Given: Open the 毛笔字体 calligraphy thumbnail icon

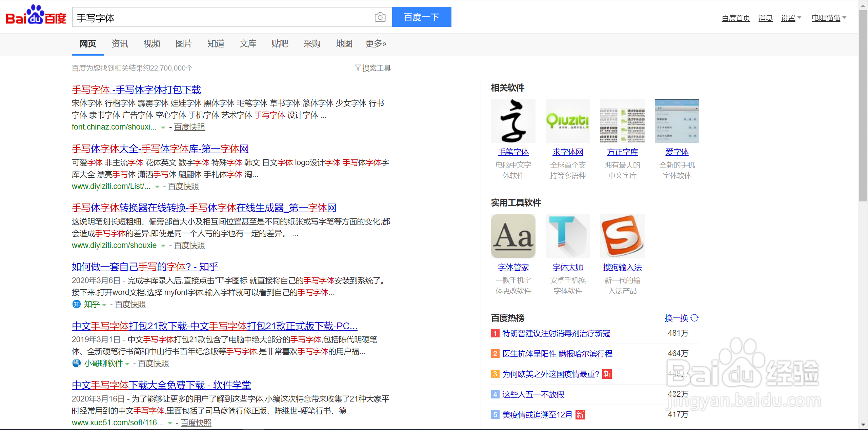Looking at the screenshot, I should point(513,121).
